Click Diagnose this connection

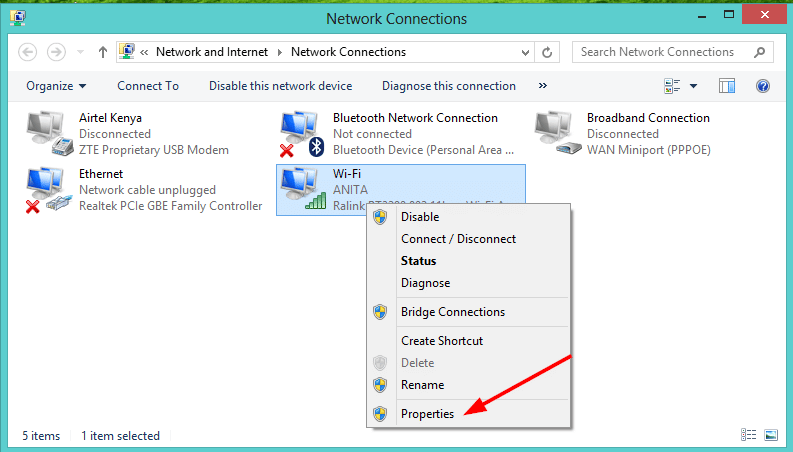(449, 86)
